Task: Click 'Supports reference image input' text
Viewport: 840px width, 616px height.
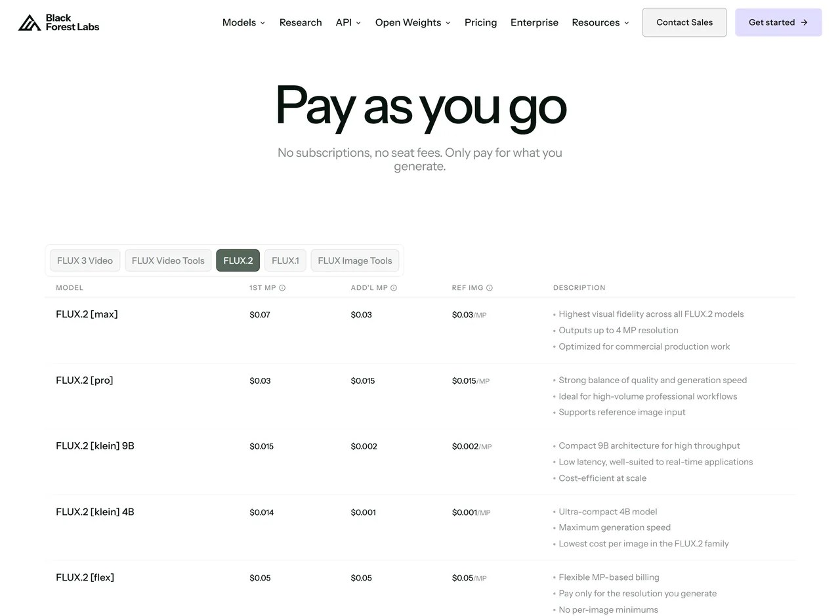Action: pos(622,412)
